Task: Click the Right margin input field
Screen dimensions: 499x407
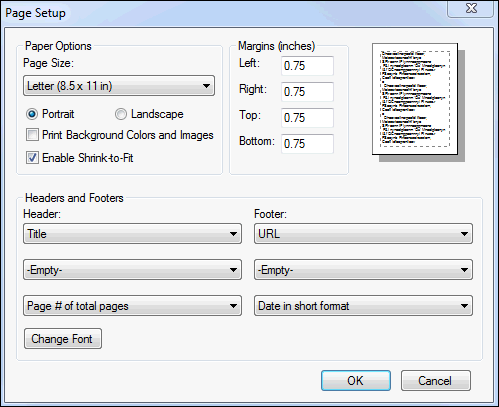Action: 307,92
